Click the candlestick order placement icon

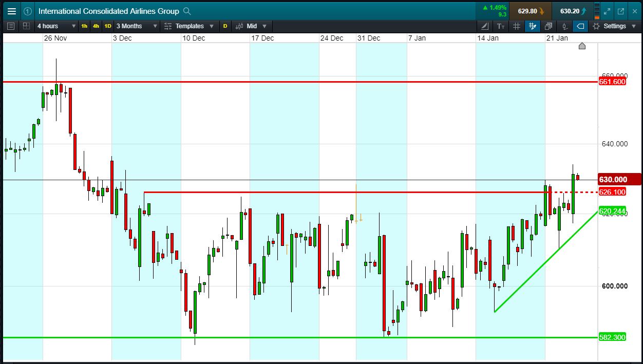[564, 26]
